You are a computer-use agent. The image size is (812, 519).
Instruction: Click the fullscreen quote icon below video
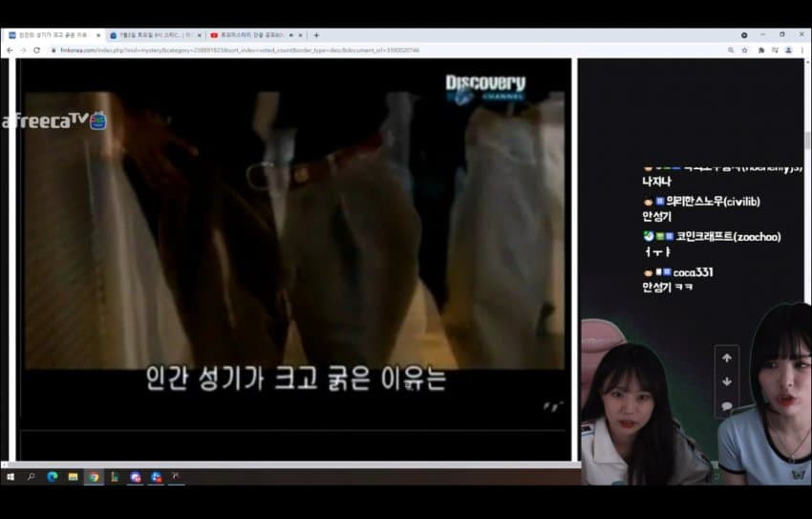click(x=553, y=406)
